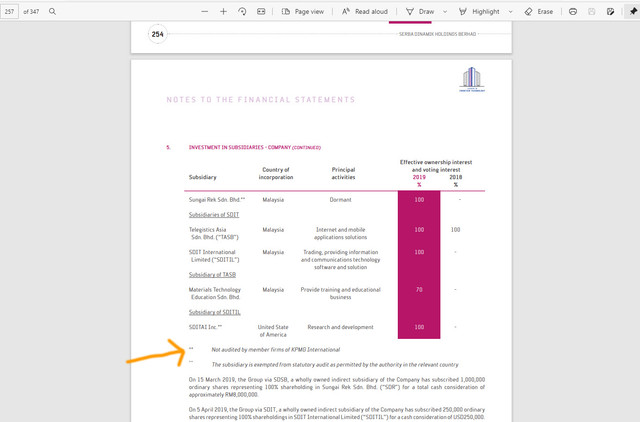Click 'Research and development' activity cell

pyautogui.click(x=340, y=327)
